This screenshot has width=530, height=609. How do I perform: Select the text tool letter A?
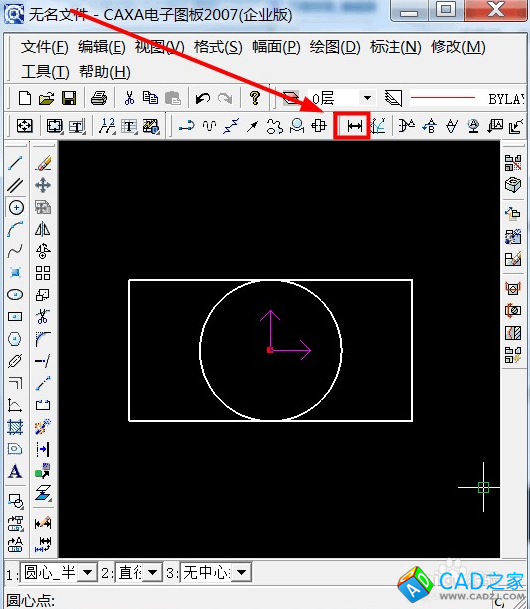(x=15, y=471)
